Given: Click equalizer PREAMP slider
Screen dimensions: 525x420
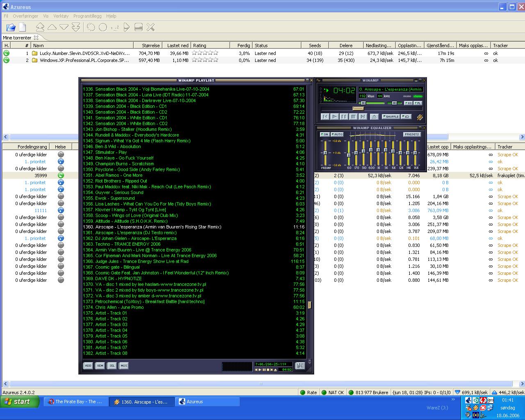Looking at the screenshot, I should [x=326, y=153].
